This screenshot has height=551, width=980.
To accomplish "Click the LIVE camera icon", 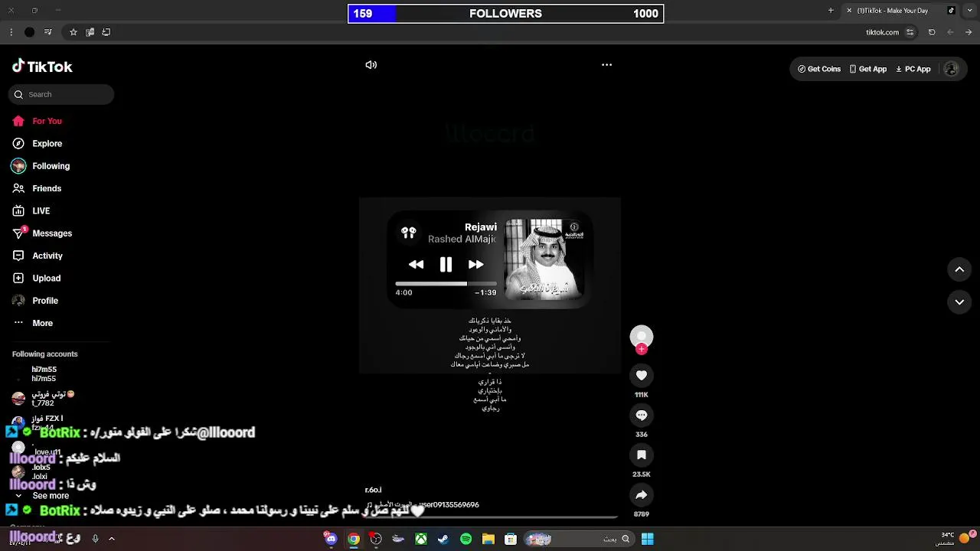I will pos(18,210).
